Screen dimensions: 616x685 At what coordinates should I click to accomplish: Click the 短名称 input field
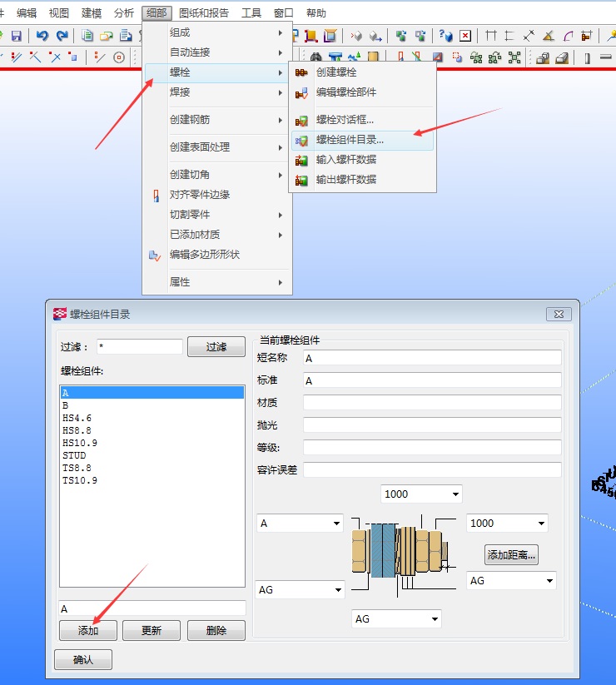click(432, 358)
